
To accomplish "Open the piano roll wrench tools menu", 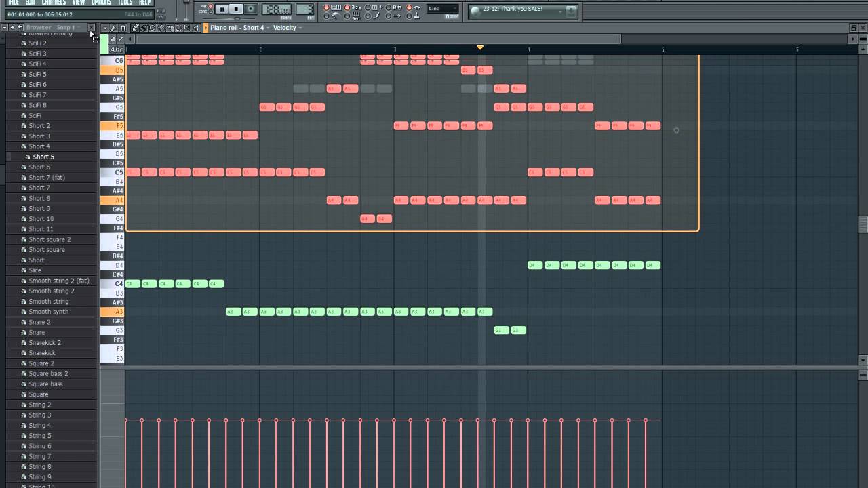I will 113,28.
